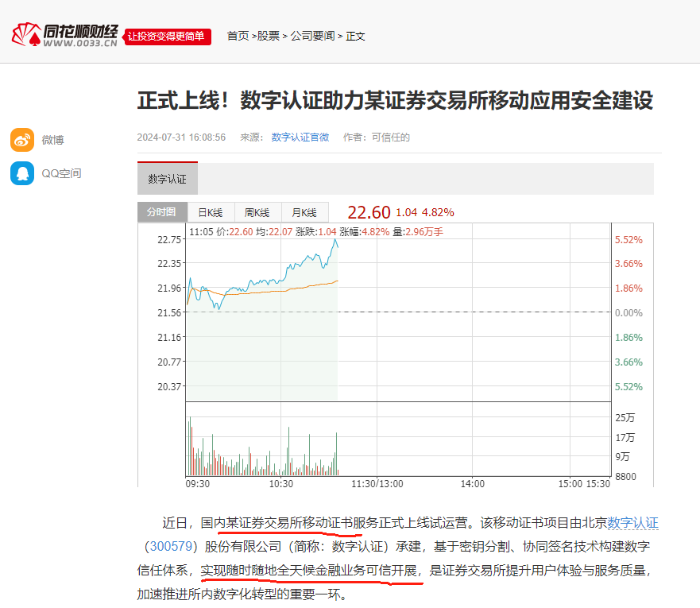This screenshot has height=608, width=700.
Task: Switch to the 月K线 chart tab
Action: pos(305,212)
